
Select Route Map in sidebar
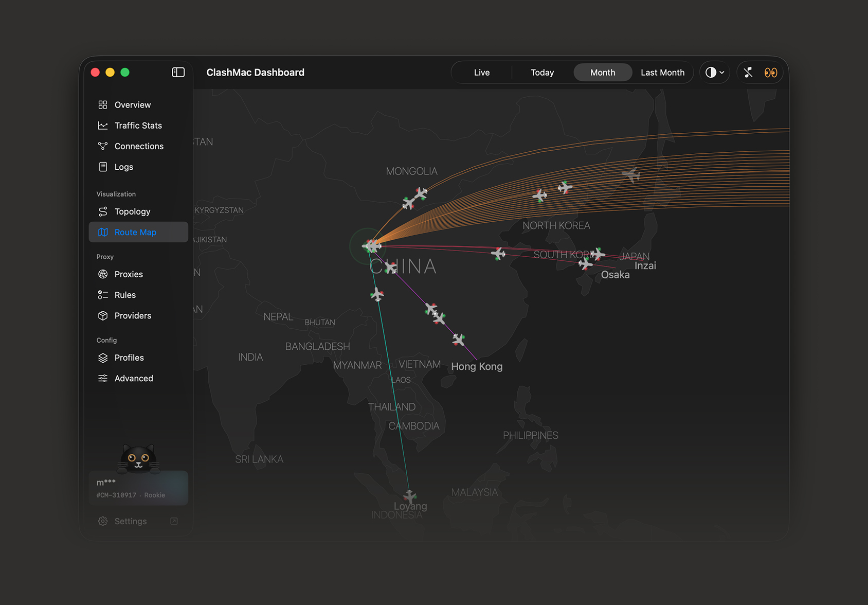click(138, 232)
